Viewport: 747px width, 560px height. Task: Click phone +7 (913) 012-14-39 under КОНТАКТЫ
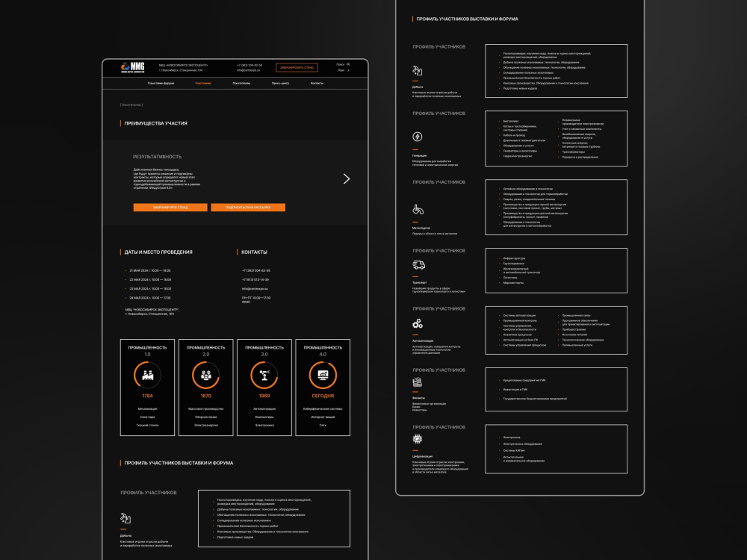255,279
